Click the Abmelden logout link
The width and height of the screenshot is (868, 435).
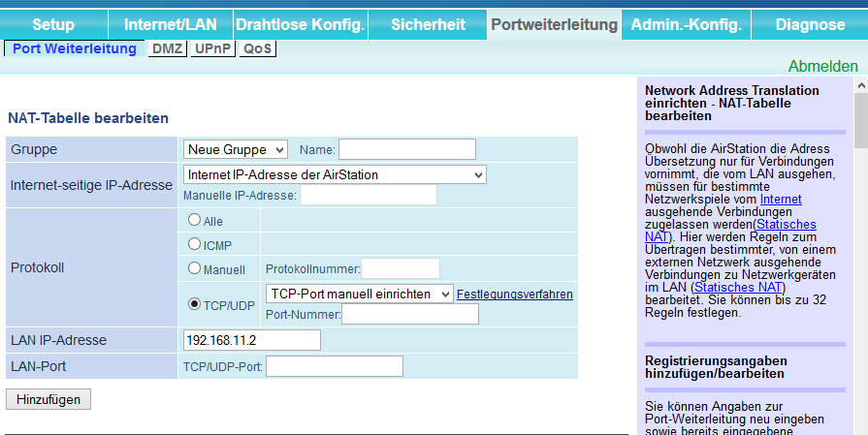tap(822, 66)
